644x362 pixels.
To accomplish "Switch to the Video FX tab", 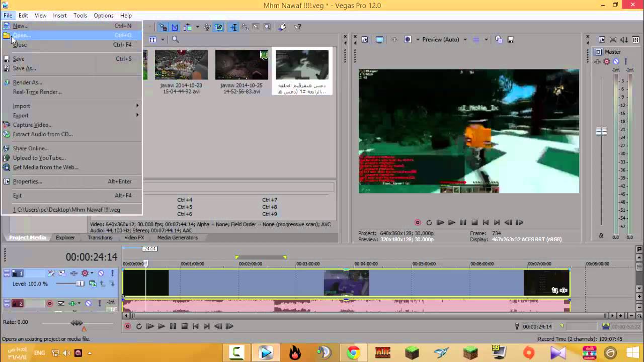I will pos(134,238).
